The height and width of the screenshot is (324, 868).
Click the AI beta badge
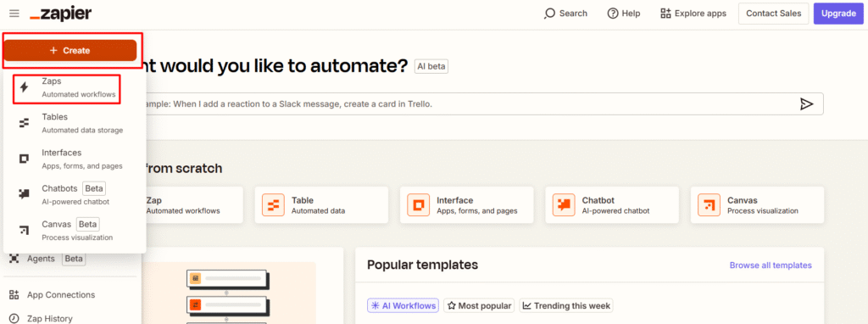[431, 66]
